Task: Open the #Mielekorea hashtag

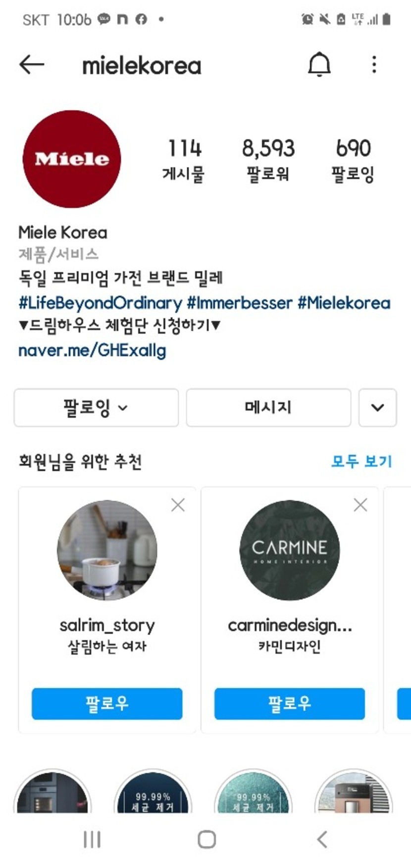Action: tap(344, 303)
